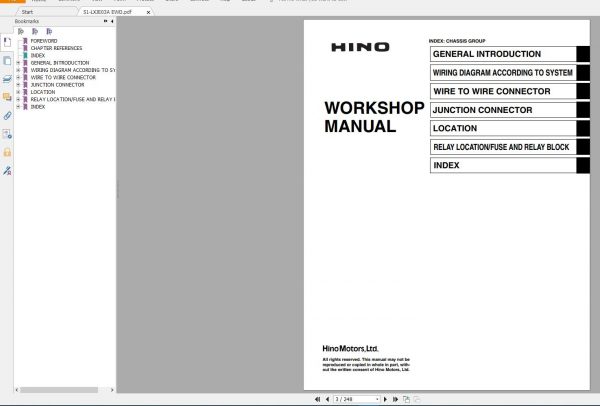Screen dimensions: 600x406
Task: Go to last page button
Action: point(395,399)
